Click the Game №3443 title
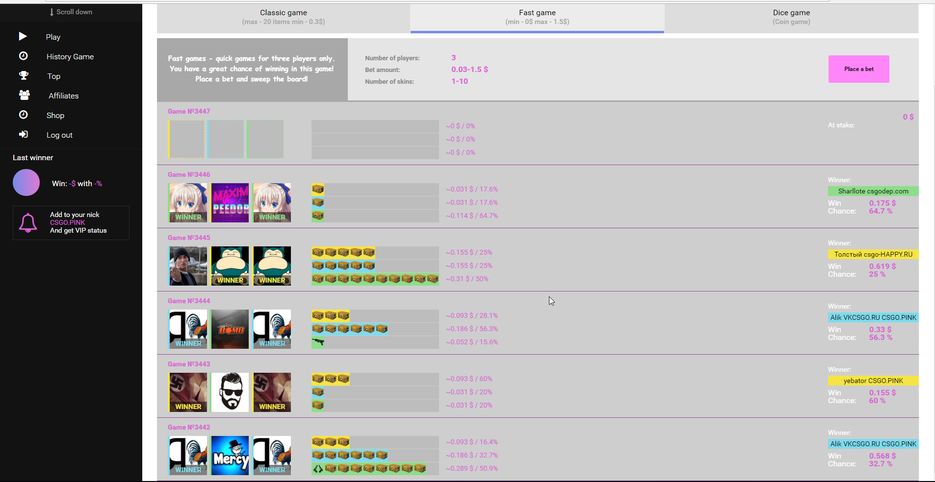The image size is (935, 482). (x=188, y=364)
